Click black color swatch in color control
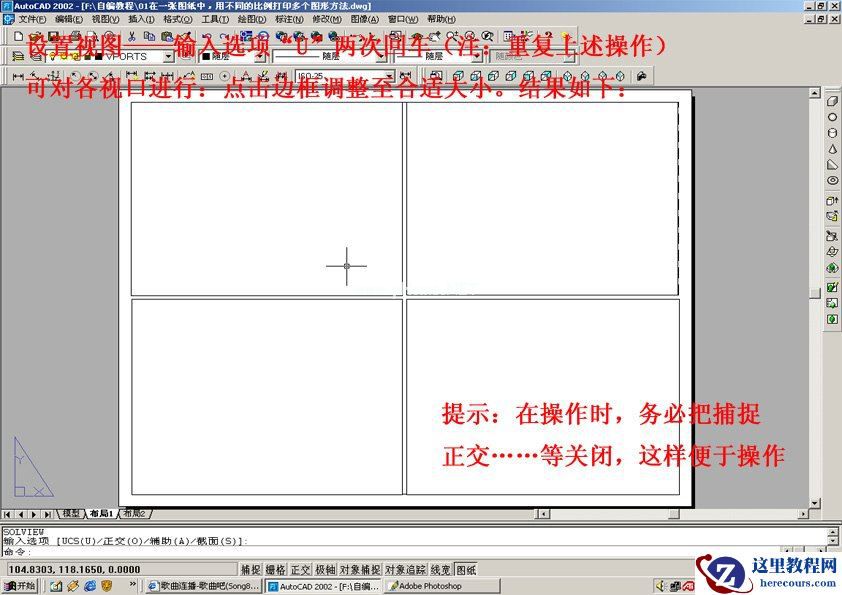Image resolution: width=842 pixels, height=595 pixels. [x=206, y=56]
